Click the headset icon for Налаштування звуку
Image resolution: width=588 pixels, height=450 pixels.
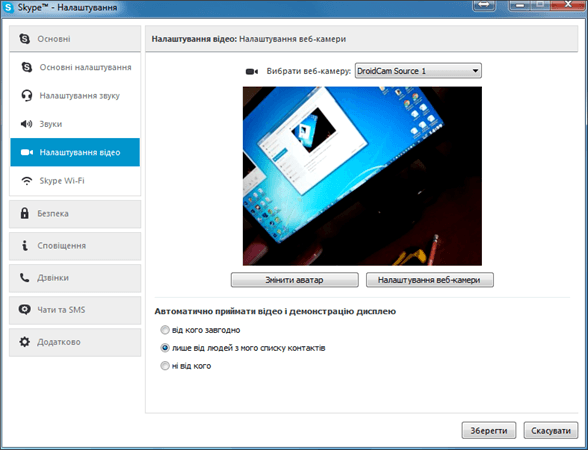[26, 96]
